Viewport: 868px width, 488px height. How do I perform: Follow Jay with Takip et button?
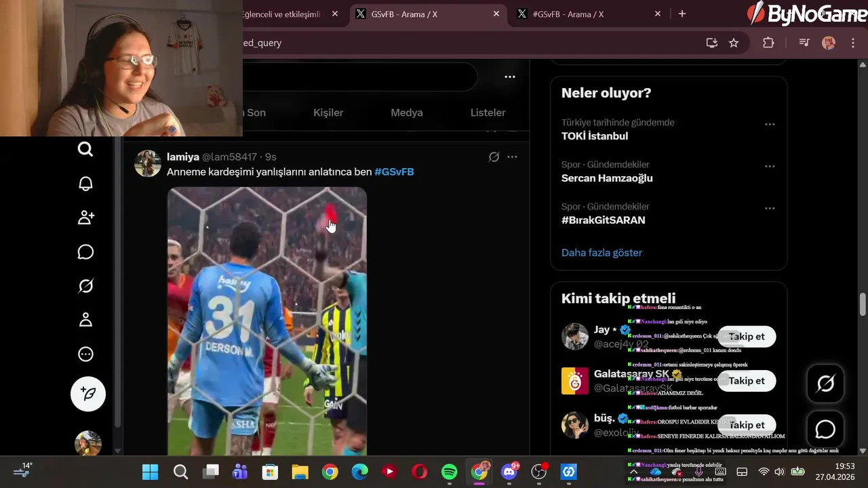(747, 336)
